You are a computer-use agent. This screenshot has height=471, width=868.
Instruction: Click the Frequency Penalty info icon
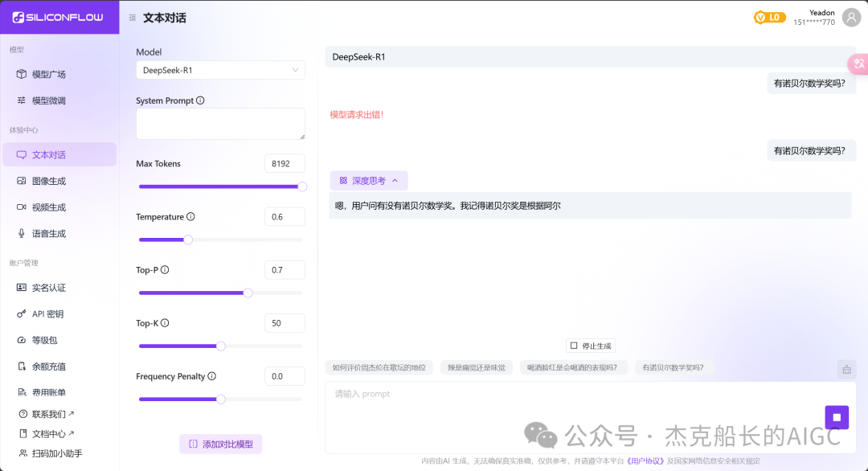(x=211, y=376)
